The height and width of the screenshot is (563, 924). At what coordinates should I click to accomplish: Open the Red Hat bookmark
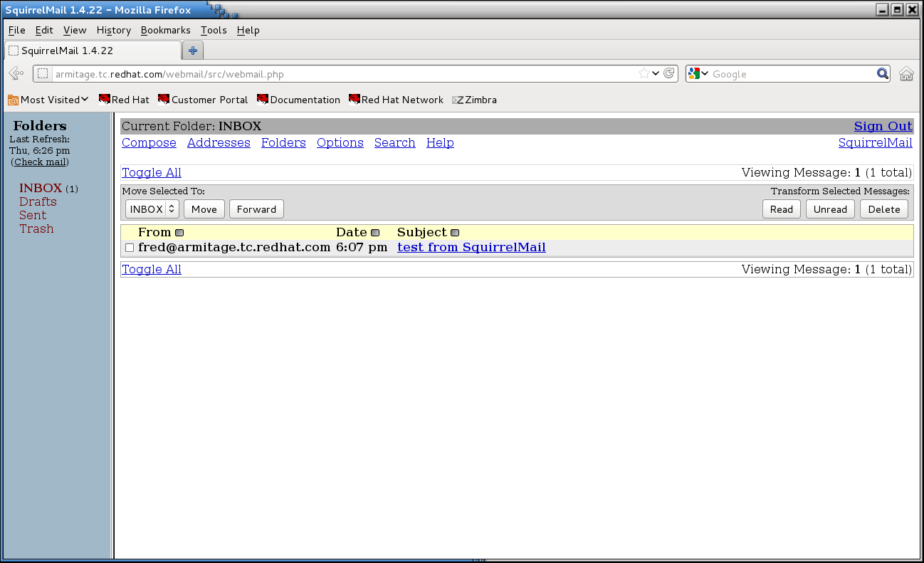[x=124, y=100]
